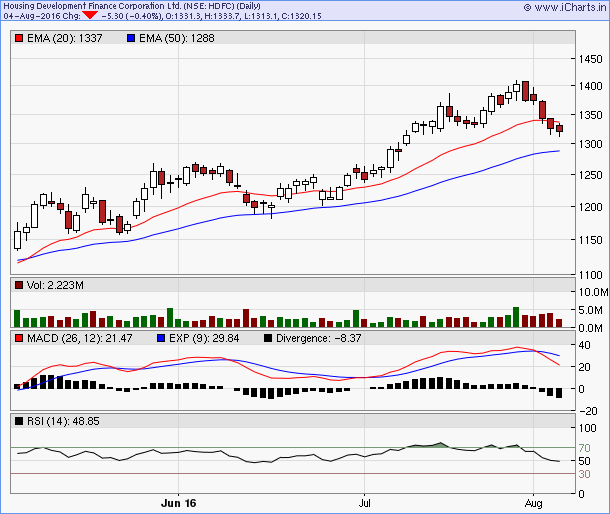Click the 100 RSI axis label
610x514 pixels.
[587, 428]
